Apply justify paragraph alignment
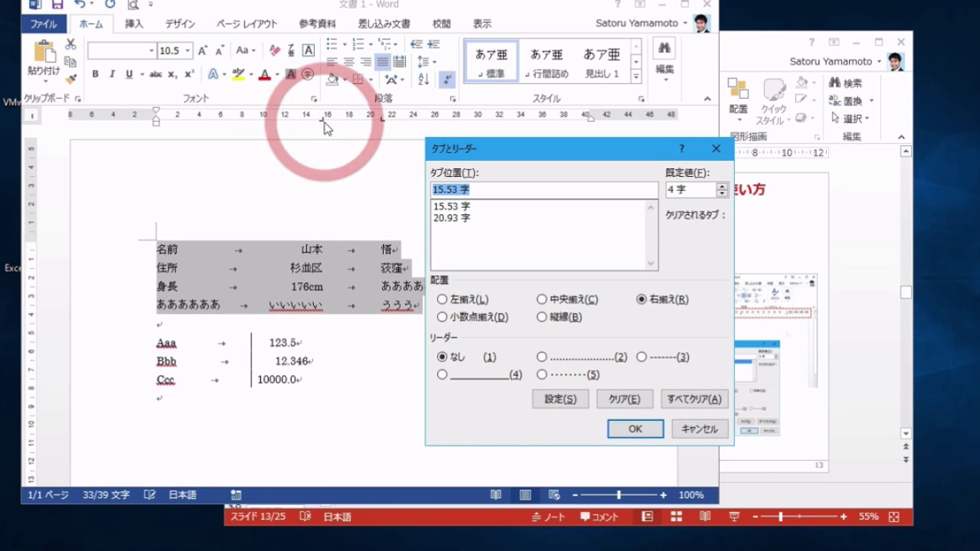Image resolution: width=980 pixels, height=551 pixels. pos(382,62)
